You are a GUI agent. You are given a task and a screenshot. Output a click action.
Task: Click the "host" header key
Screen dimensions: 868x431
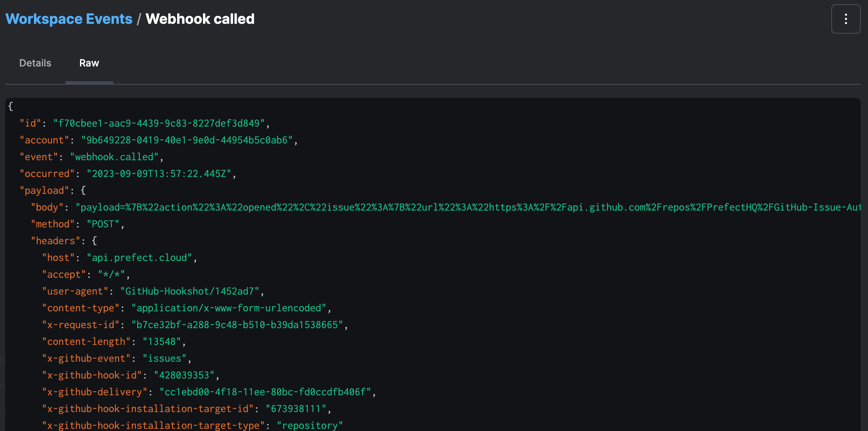tap(58, 257)
